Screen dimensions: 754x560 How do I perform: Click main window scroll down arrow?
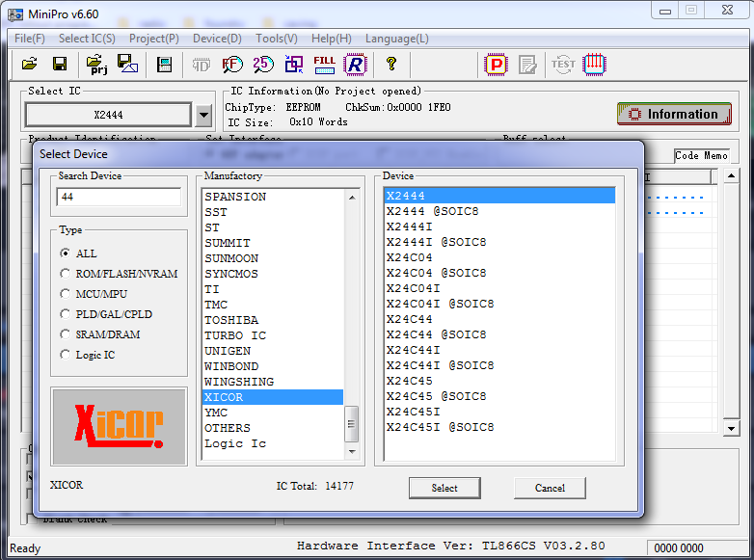[732, 428]
